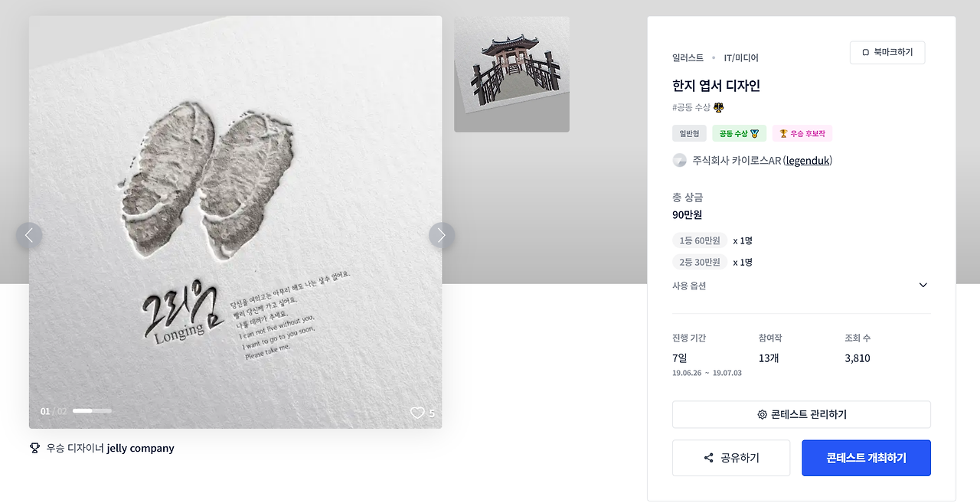The height and width of the screenshot is (503, 980).
Task: Expand the 사용 옵션 section chevron
Action: coord(923,286)
